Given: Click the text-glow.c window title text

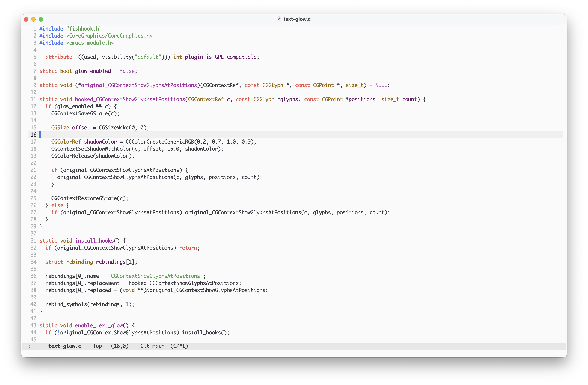Looking at the screenshot, I should (x=297, y=19).
